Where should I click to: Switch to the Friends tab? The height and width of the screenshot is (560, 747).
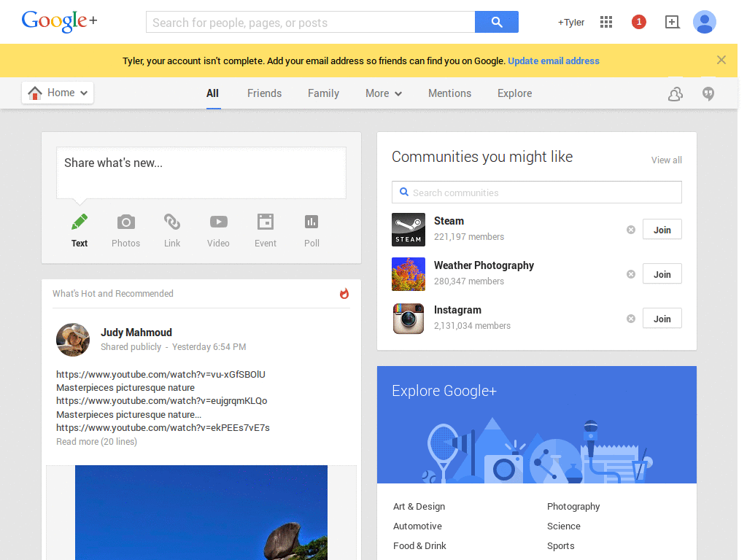[x=264, y=93]
